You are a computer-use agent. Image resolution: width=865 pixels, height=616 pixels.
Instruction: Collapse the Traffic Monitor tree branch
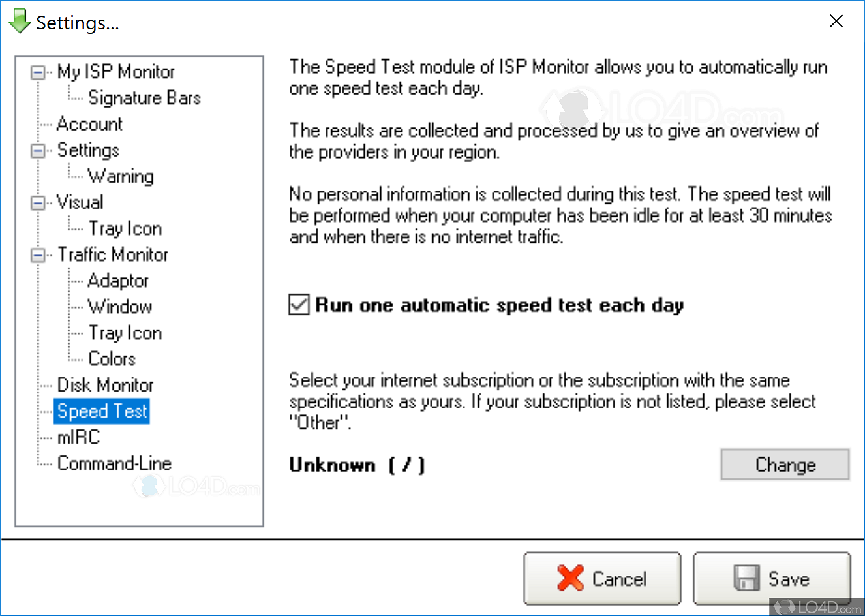click(x=38, y=254)
